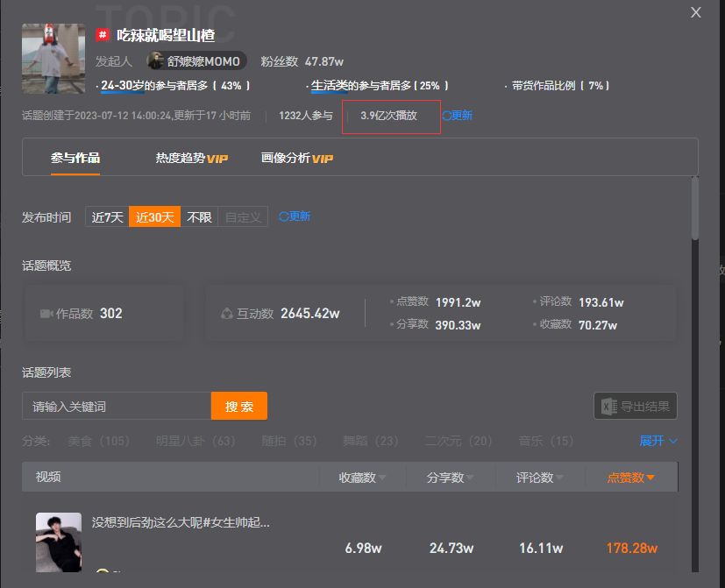725x588 pixels.
Task: Select the 近7天 time range
Action: (107, 216)
